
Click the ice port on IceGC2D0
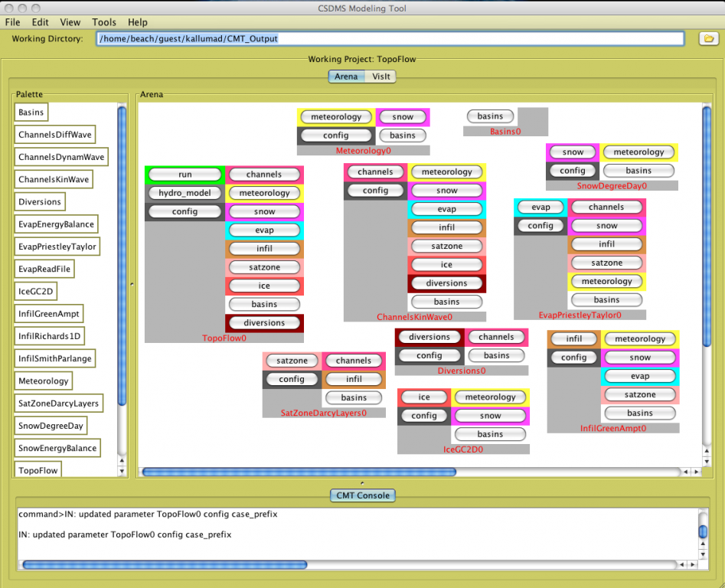tap(424, 397)
